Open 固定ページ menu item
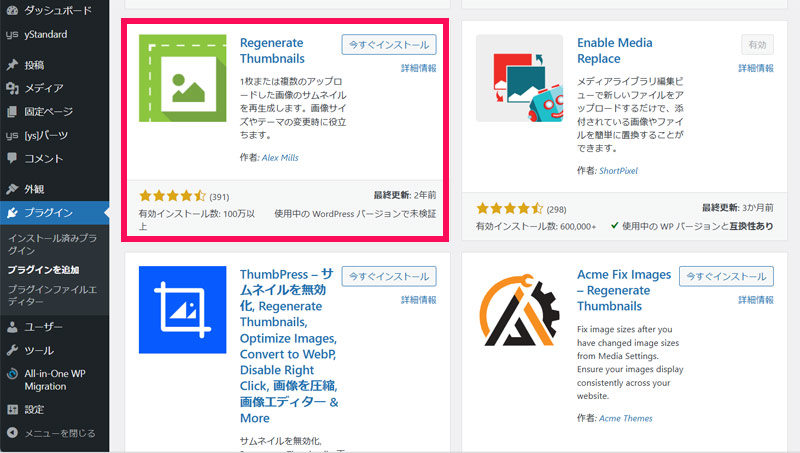Image resolution: width=800 pixels, height=453 pixels. pyautogui.click(x=55, y=112)
